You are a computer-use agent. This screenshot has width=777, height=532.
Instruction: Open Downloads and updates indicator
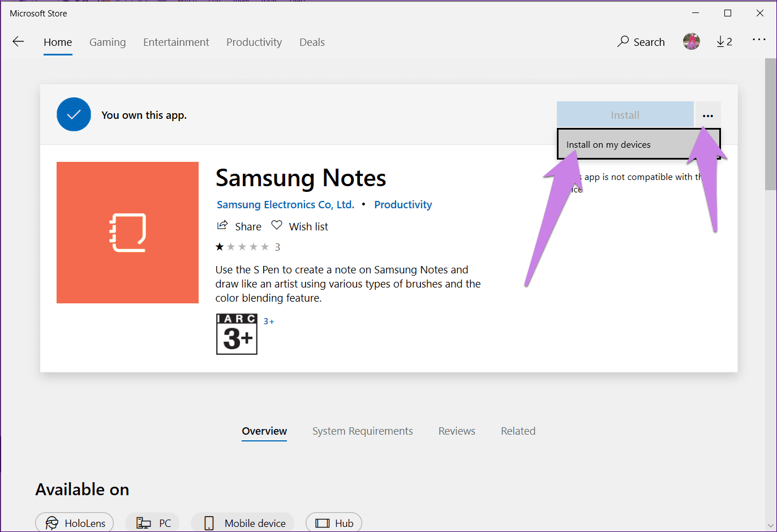724,41
